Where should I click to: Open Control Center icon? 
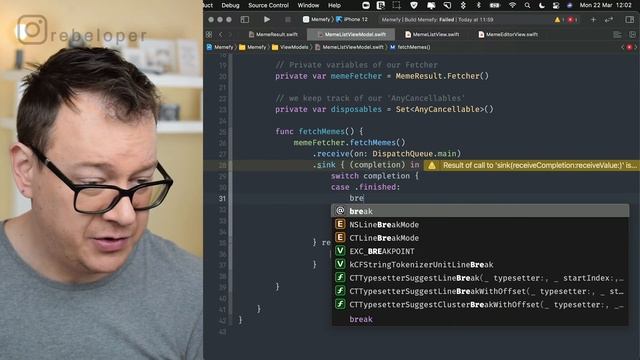[556, 5]
